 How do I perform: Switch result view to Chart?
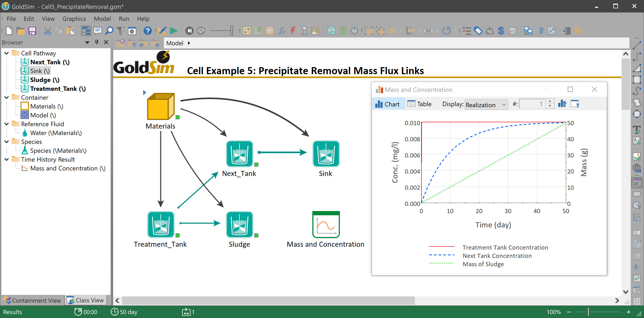click(x=389, y=104)
